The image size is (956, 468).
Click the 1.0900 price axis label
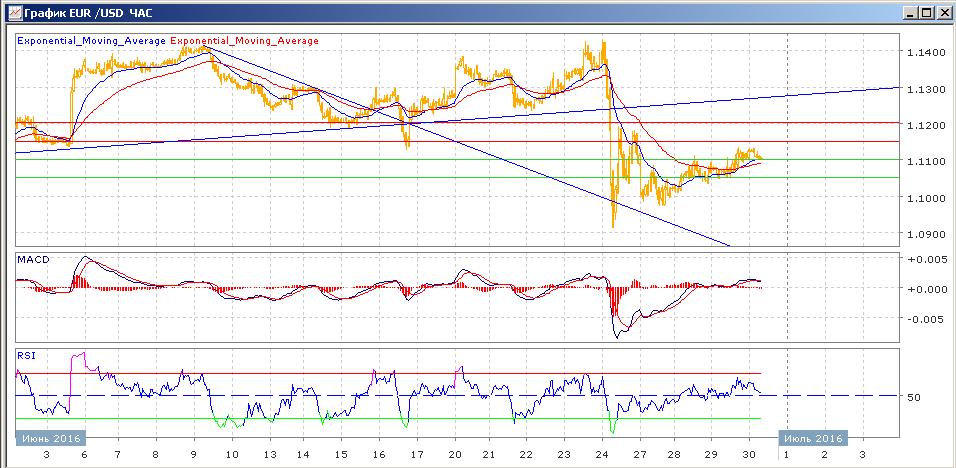pyautogui.click(x=924, y=234)
